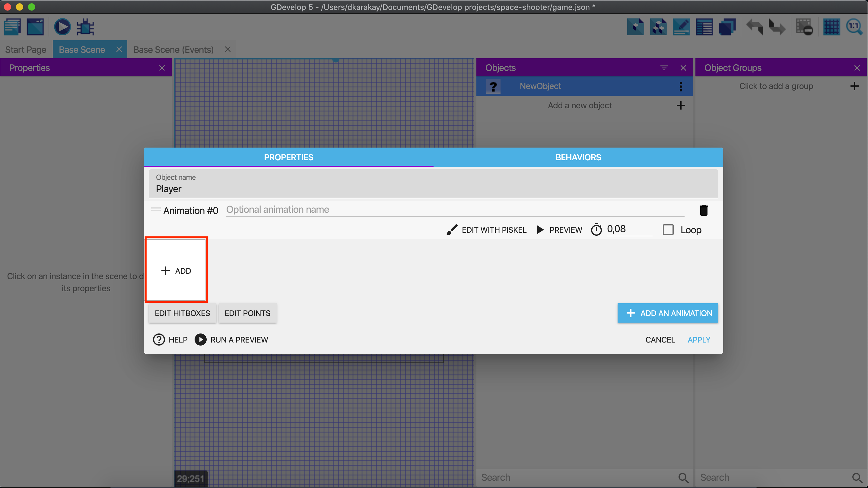Image resolution: width=868 pixels, height=488 pixels.
Task: Play the animation Preview control
Action: tap(559, 230)
